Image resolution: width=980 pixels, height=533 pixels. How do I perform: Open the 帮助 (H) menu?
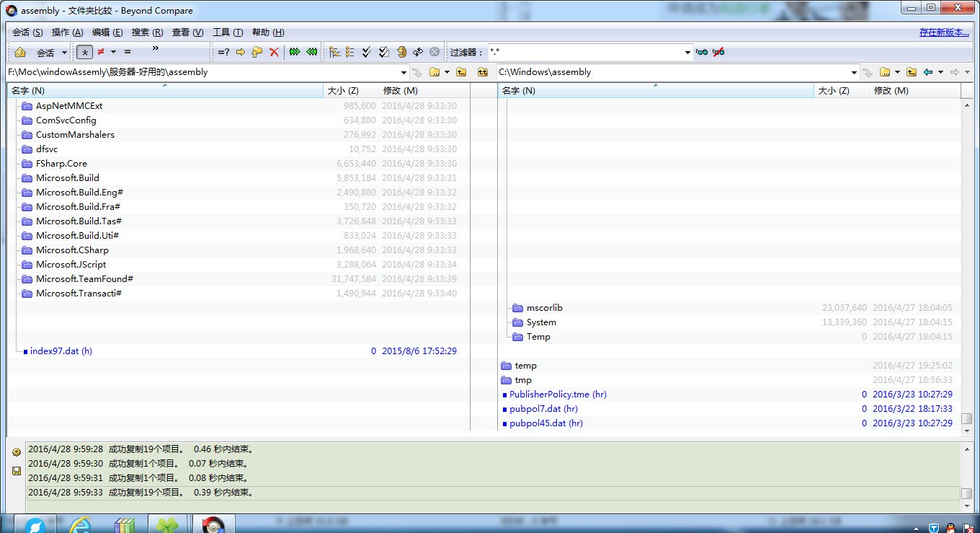click(268, 32)
